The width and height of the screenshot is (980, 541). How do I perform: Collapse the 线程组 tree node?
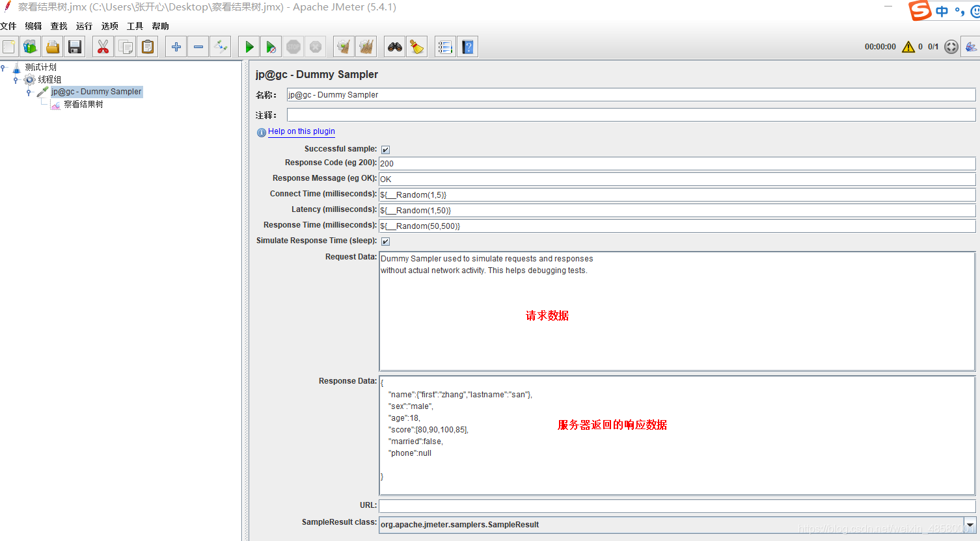[x=16, y=79]
